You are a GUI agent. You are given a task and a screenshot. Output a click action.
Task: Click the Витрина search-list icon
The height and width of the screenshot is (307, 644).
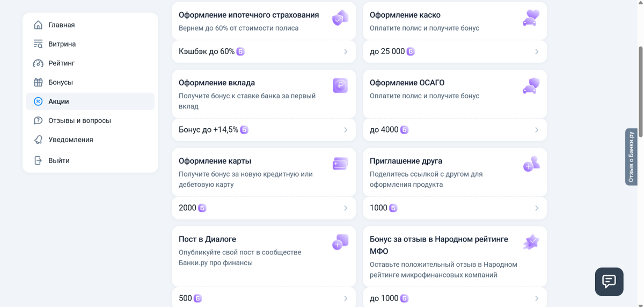click(x=38, y=44)
